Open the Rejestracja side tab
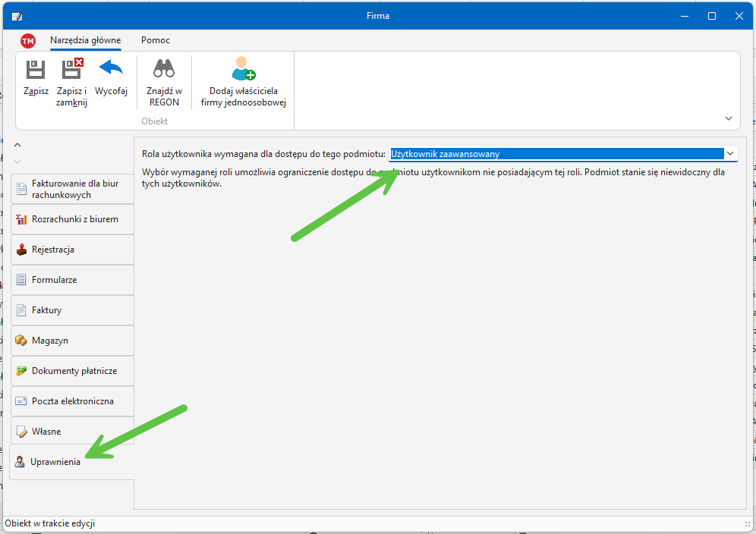The height and width of the screenshot is (534, 756). 72,250
